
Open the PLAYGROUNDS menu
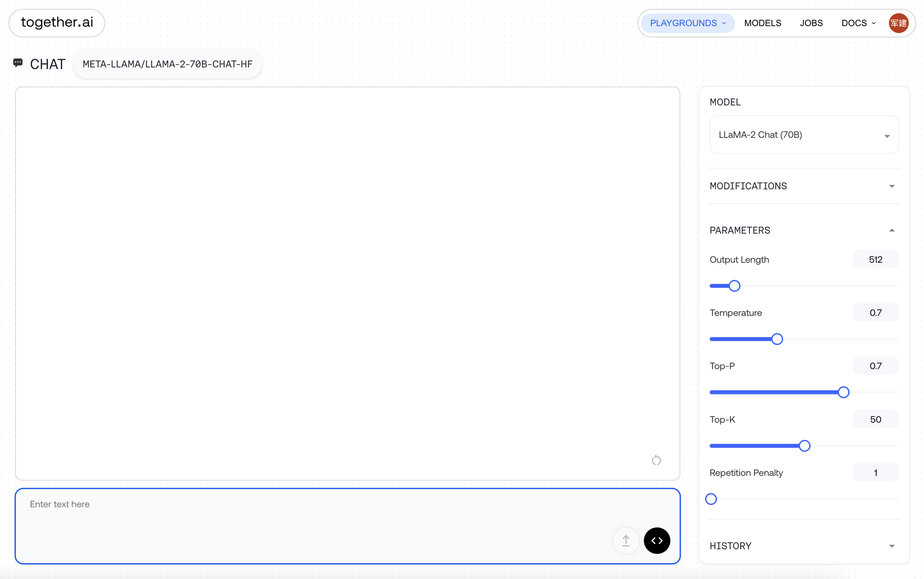click(x=688, y=23)
